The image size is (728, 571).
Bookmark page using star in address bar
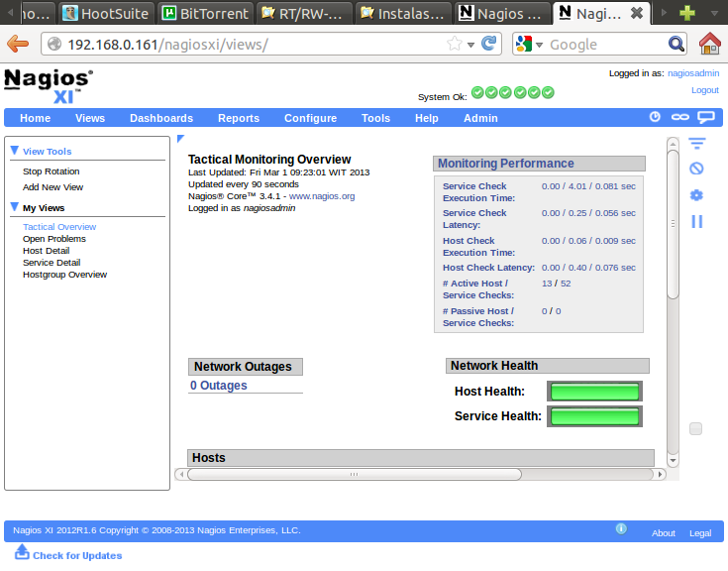455,44
